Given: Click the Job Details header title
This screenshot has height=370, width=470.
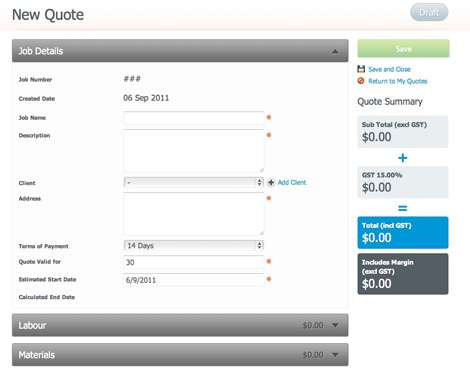Looking at the screenshot, I should [41, 51].
